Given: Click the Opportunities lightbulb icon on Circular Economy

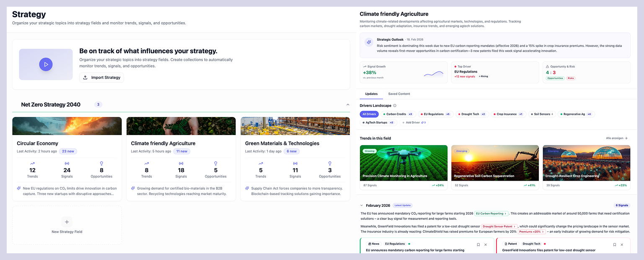Looking at the screenshot, I should pyautogui.click(x=101, y=164).
